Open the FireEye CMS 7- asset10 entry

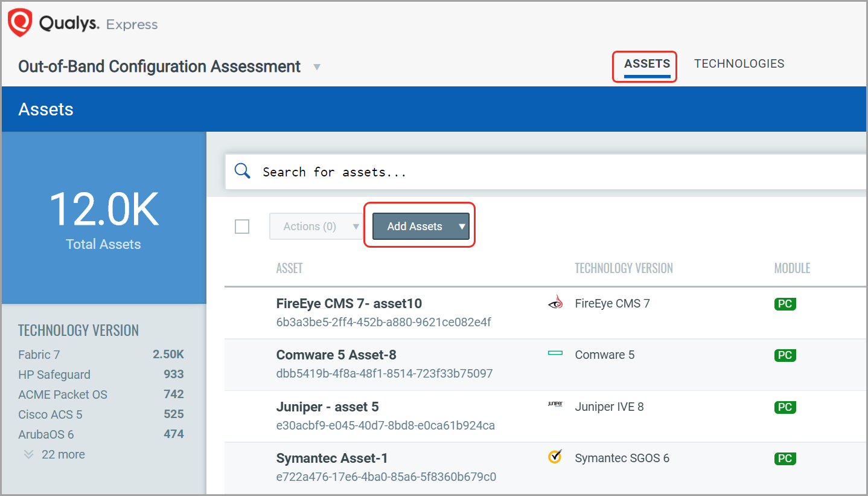point(349,303)
